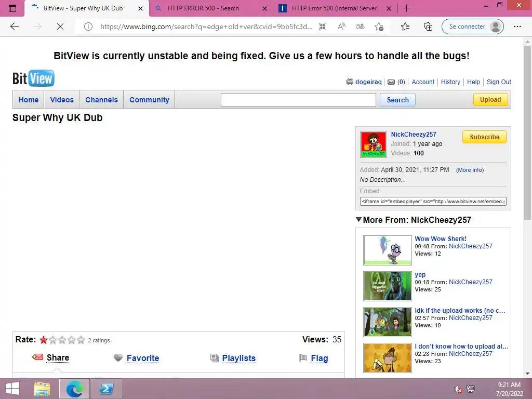The image size is (532, 399).
Task: Open a new tab with plus icon
Action: (x=406, y=8)
